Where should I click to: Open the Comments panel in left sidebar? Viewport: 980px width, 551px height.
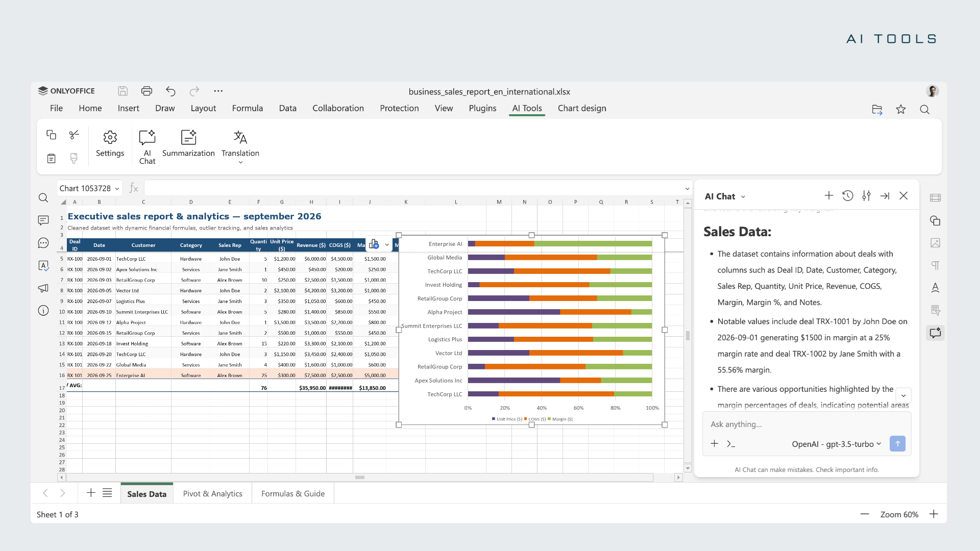pyautogui.click(x=43, y=220)
